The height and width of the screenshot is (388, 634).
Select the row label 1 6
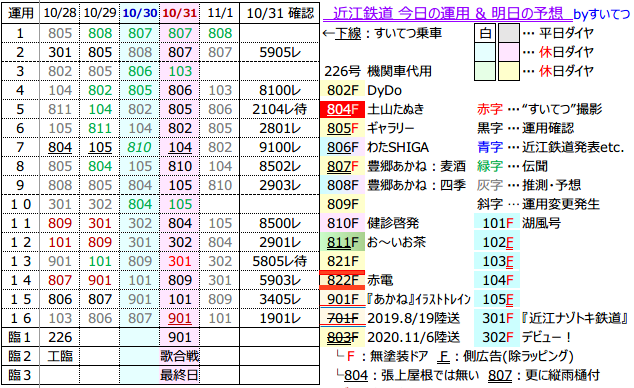pos(20,318)
